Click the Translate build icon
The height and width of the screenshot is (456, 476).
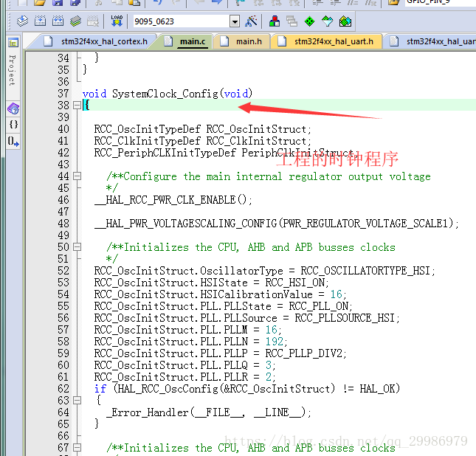point(23,21)
